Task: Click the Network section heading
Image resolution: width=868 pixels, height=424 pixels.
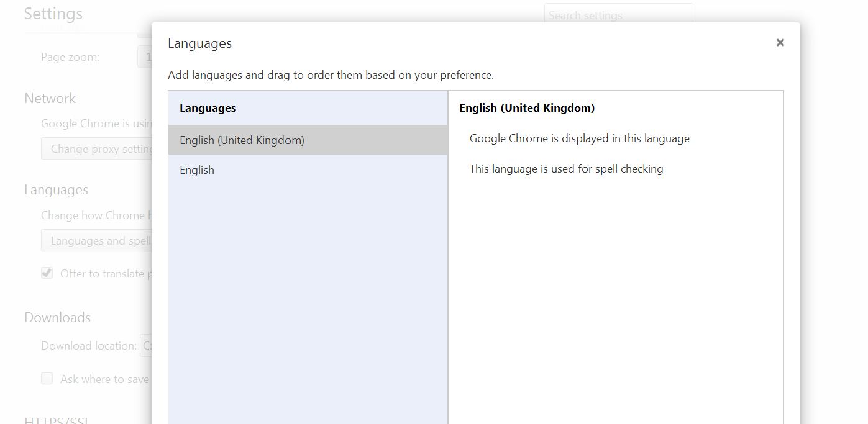Action: click(x=50, y=99)
